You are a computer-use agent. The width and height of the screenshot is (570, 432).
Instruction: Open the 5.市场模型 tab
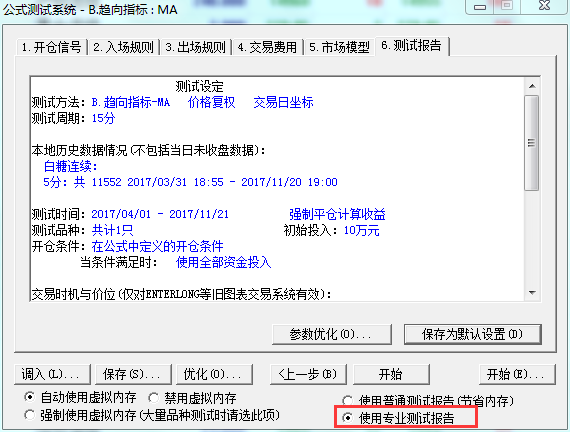[339, 47]
